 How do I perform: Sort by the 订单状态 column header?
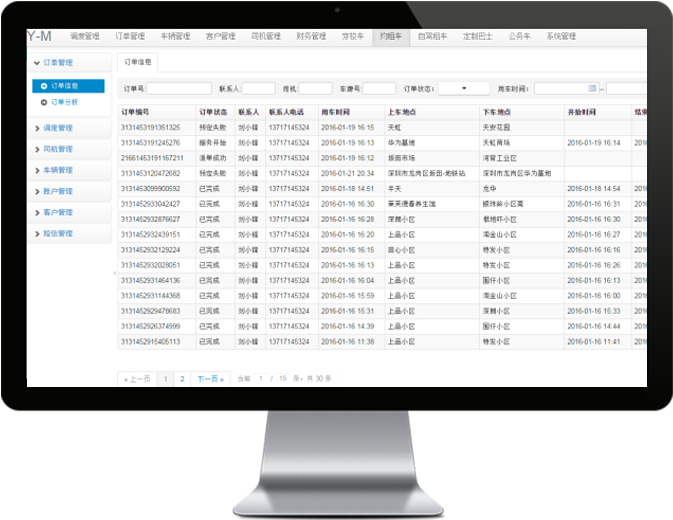pos(213,112)
